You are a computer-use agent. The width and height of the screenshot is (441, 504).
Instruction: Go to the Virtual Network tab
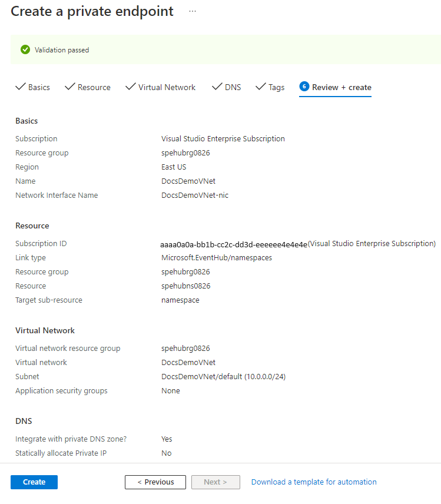(166, 87)
